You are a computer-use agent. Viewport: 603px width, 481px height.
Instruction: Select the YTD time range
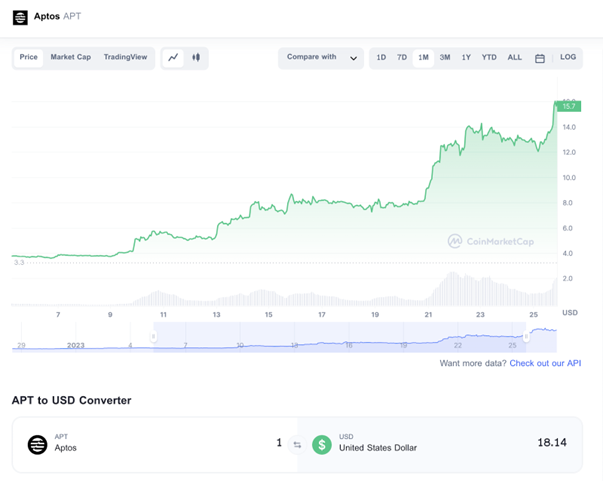pos(489,58)
